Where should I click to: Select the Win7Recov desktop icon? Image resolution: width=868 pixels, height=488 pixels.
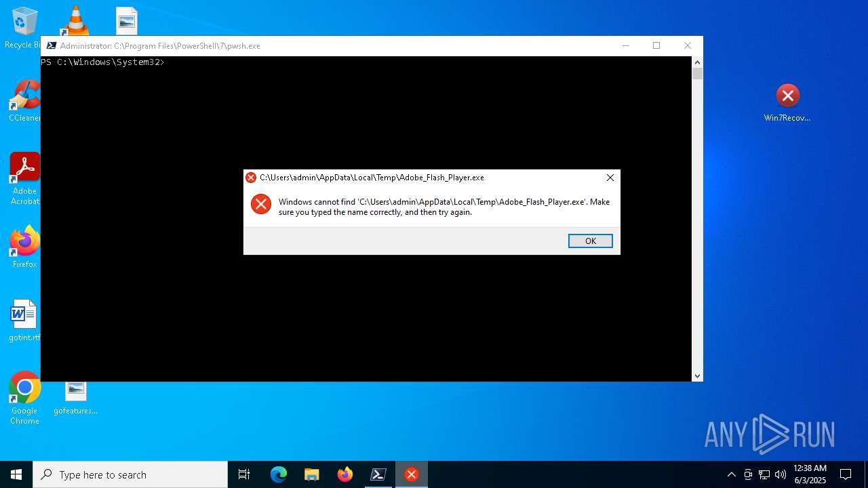787,103
